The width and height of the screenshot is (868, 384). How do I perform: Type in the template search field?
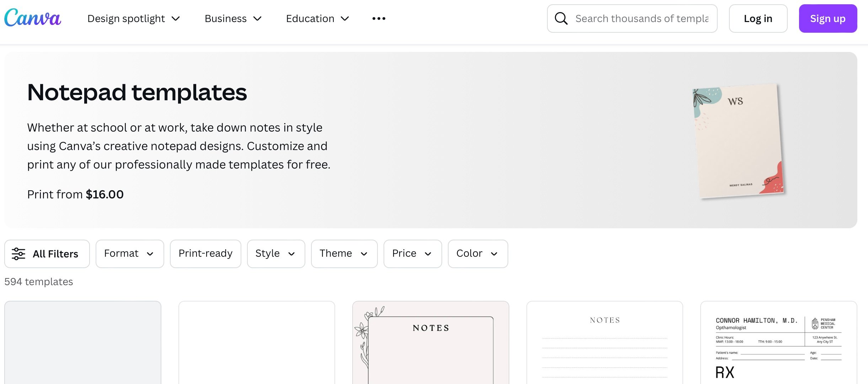642,18
